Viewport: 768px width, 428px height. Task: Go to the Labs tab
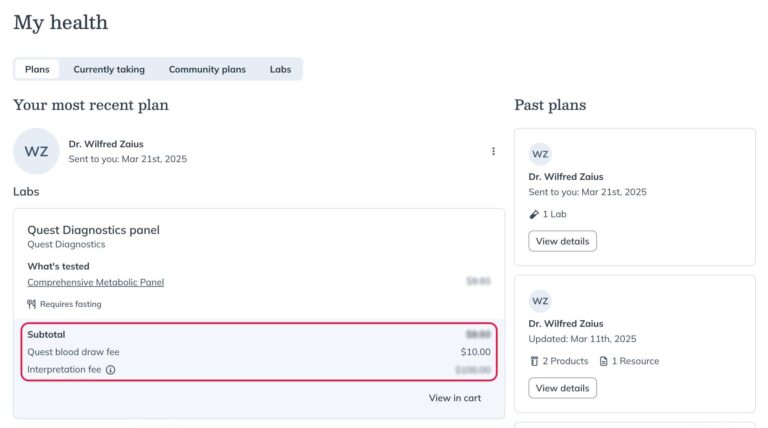[x=280, y=69]
